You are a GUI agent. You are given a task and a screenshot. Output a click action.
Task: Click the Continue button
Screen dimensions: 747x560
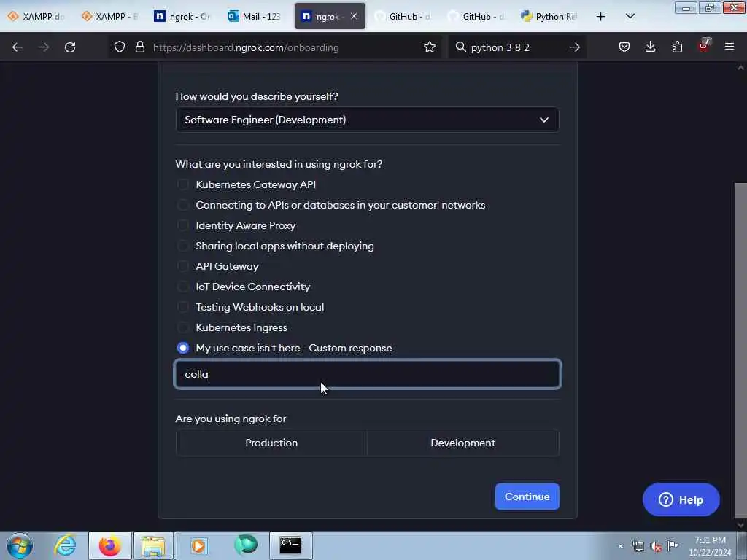pos(527,497)
